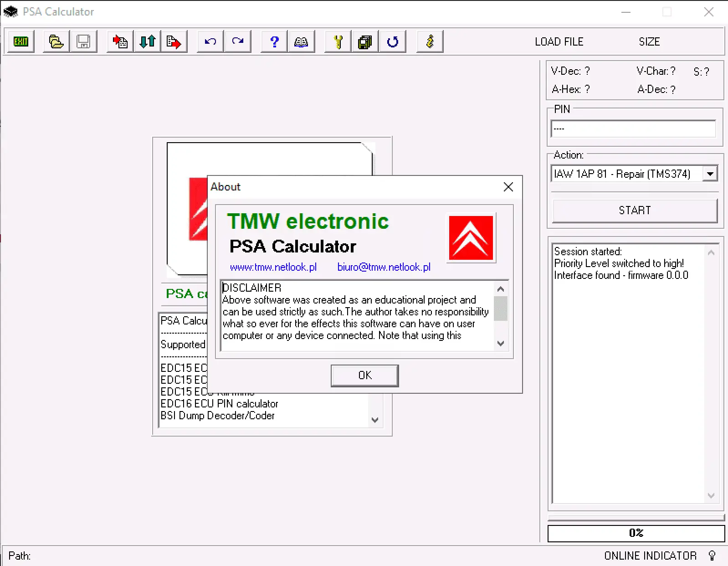Click 'Interface found - firmware 0.0.0' line
The width and height of the screenshot is (728, 566).
(x=621, y=275)
